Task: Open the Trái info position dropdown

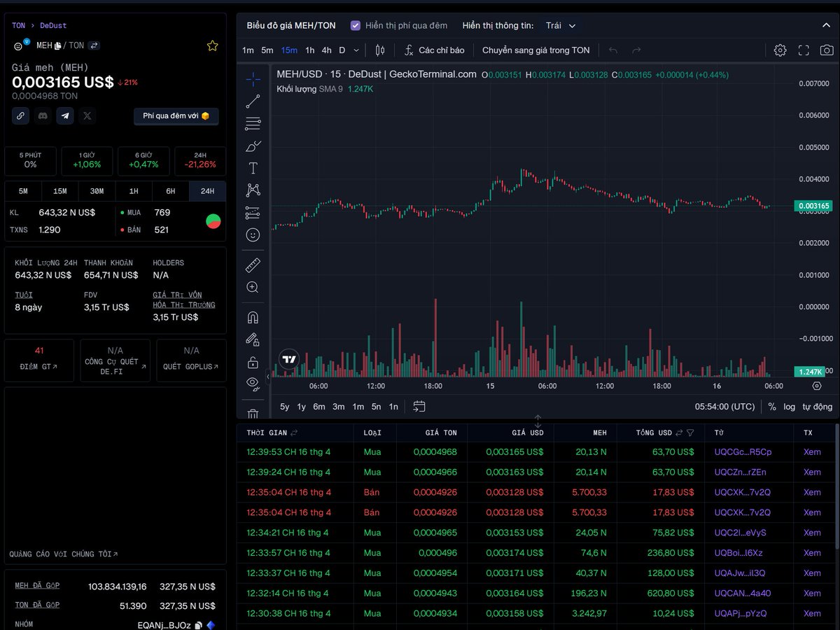Action: tap(561, 25)
